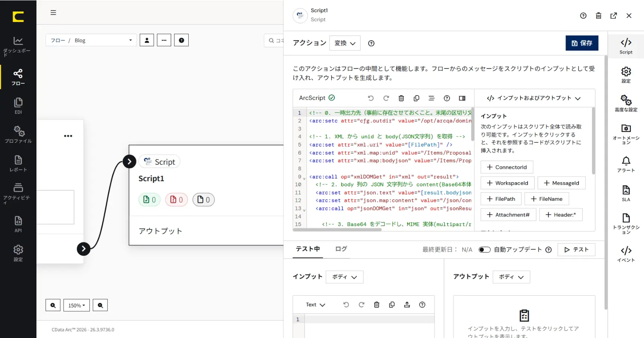Click the user icon button beside Blog

click(147, 40)
